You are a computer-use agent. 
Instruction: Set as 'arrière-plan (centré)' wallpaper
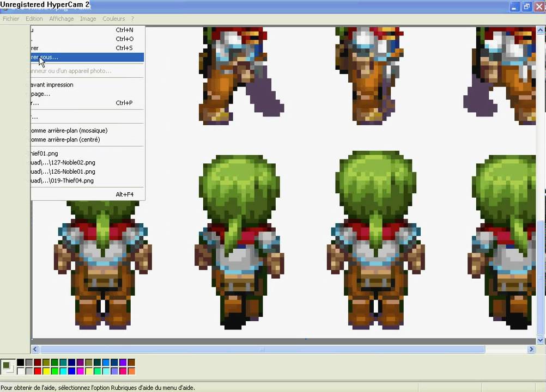[87, 140]
